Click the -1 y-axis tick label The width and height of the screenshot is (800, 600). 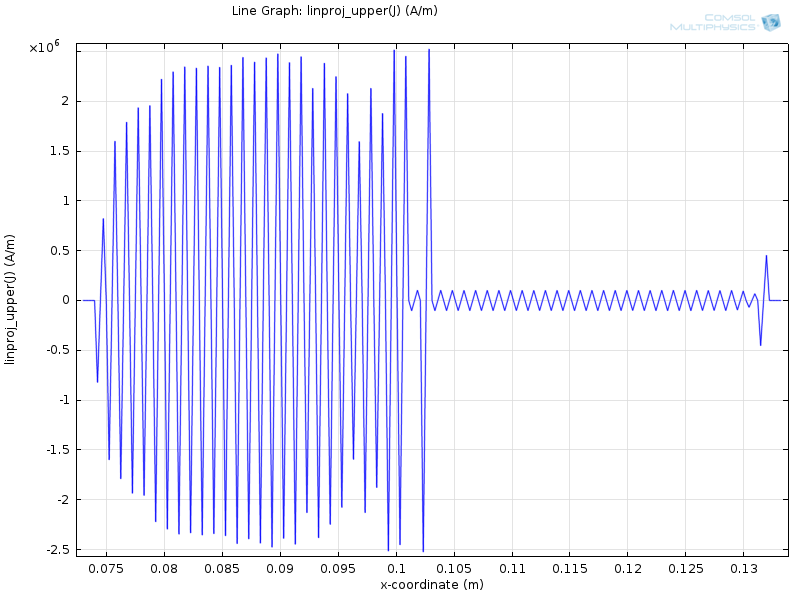[61, 400]
